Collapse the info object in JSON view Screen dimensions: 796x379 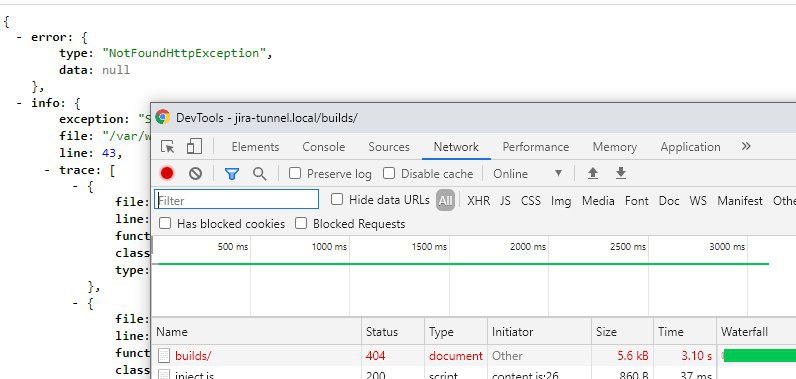(x=19, y=104)
